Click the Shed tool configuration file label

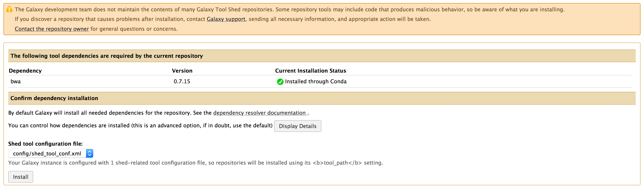(45, 144)
